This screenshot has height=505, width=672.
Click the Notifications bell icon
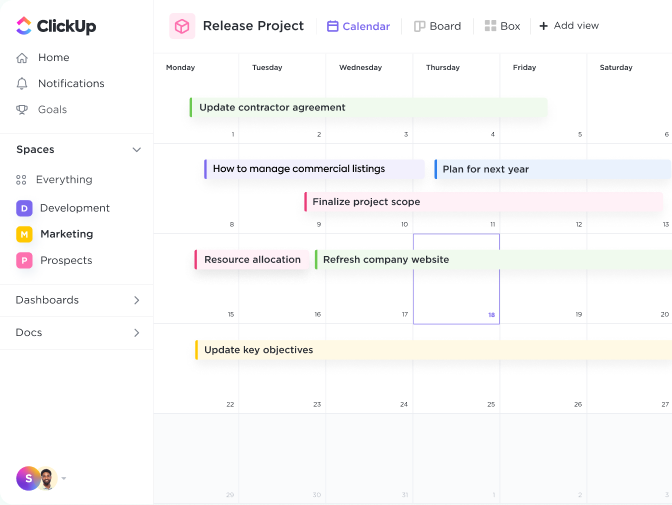coord(22,84)
